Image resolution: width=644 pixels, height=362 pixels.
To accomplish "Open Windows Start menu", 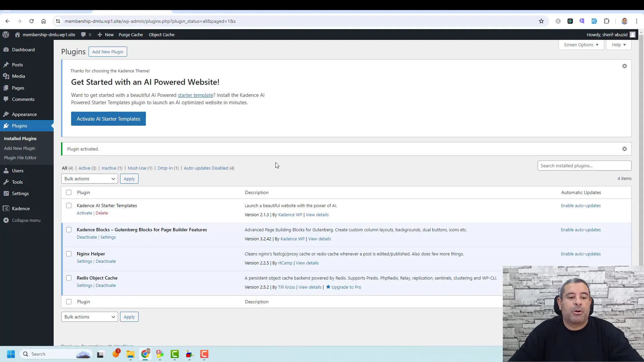I will 11,354.
